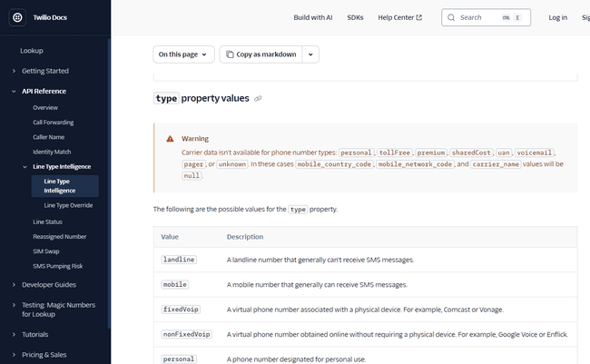Click the type property values heading
590x364 pixels.
pos(202,98)
